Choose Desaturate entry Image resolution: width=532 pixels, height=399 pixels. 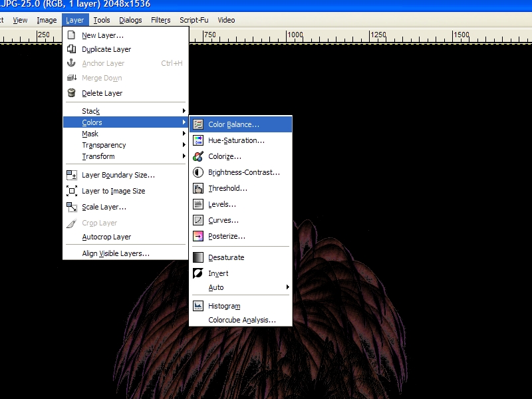[241, 257]
